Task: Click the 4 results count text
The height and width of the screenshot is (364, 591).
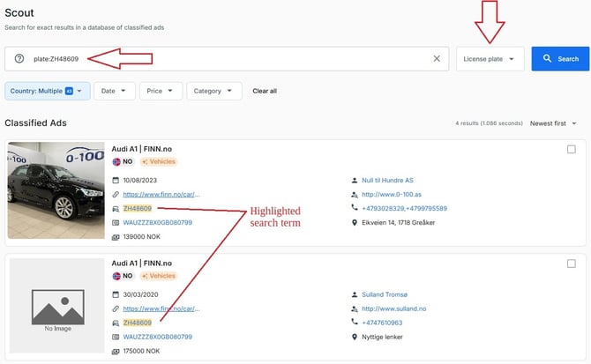Action: tap(489, 123)
